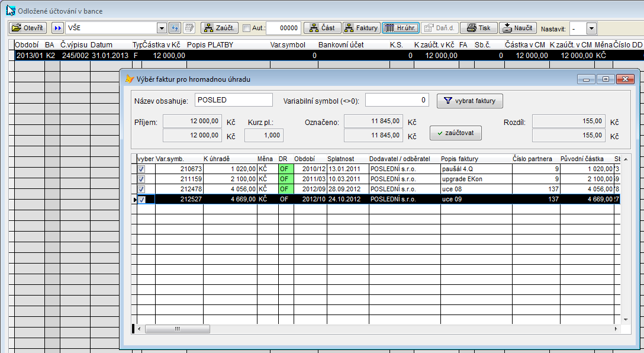Click date 31.01.2013 in main grid row
This screenshot has height=353, width=644.
pos(110,56)
